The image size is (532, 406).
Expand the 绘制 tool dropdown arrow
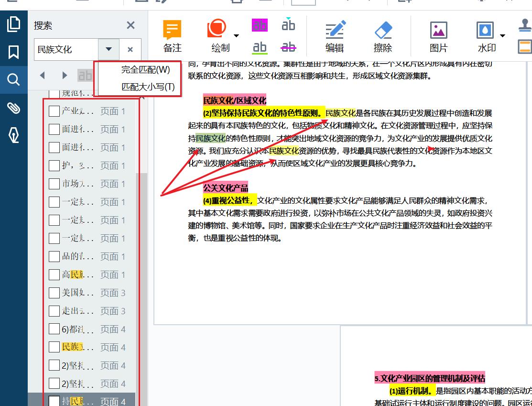(x=237, y=36)
